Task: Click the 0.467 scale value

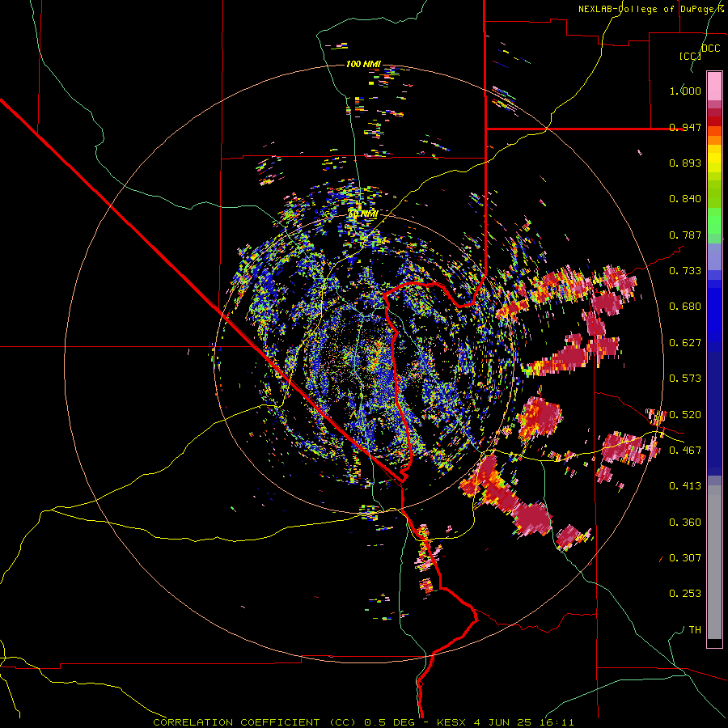Action: coord(685,451)
